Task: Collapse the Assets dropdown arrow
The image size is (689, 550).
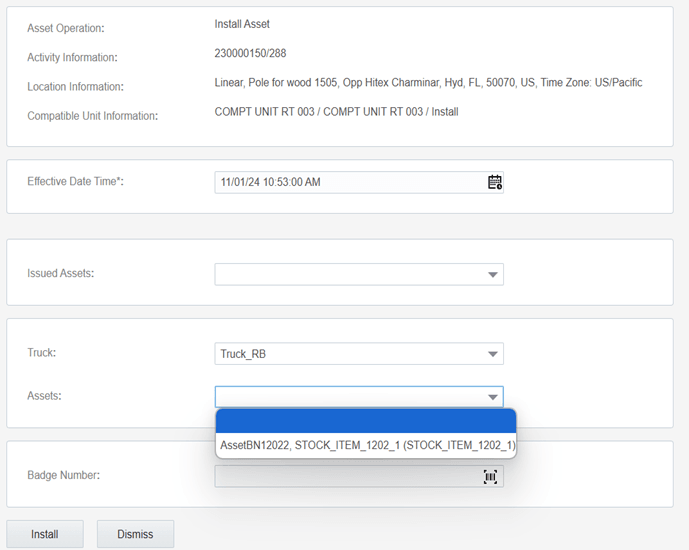Action: 493,397
